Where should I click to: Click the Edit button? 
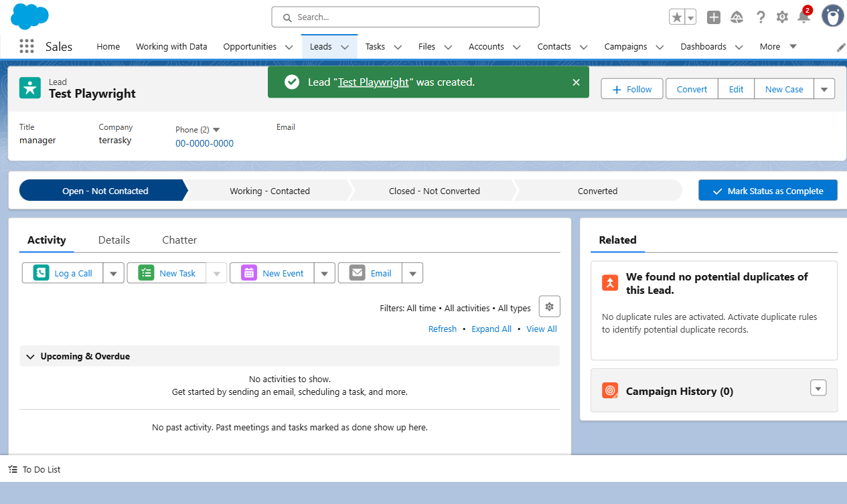(736, 89)
